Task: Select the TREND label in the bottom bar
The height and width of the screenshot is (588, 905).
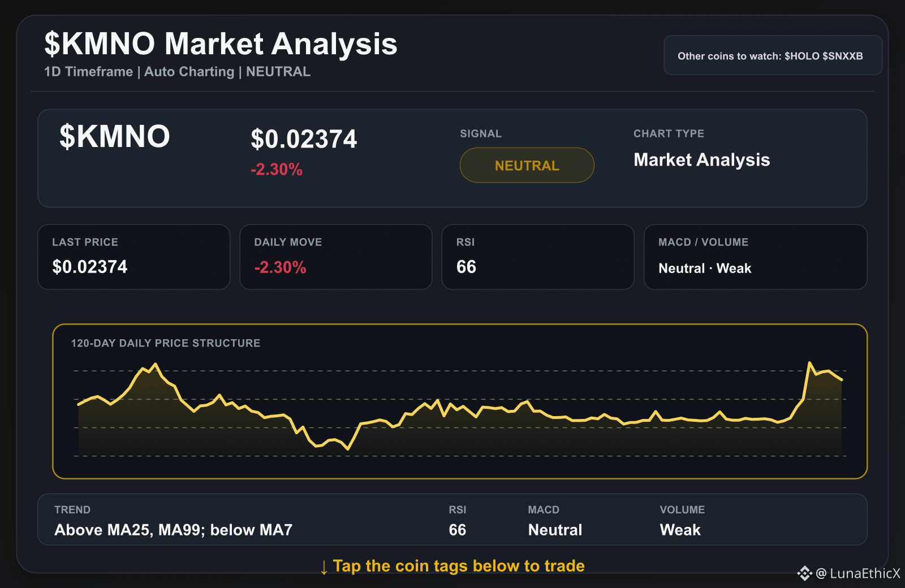Action: pos(72,510)
